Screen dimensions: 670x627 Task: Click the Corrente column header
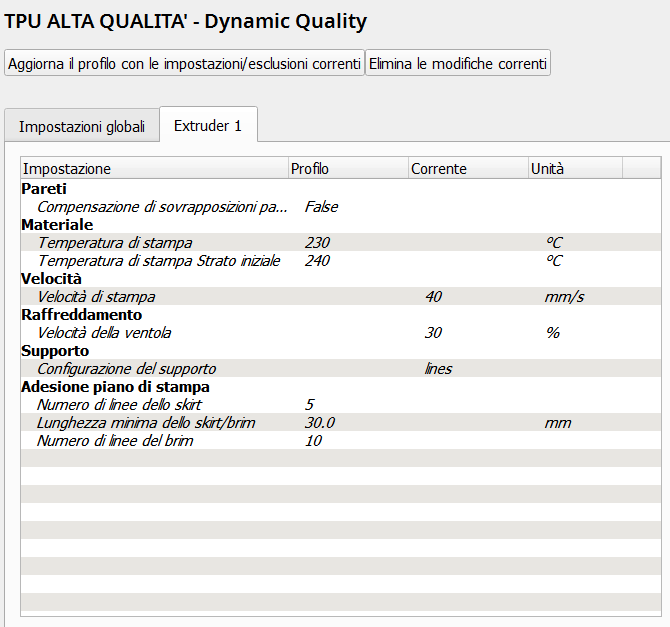point(468,168)
